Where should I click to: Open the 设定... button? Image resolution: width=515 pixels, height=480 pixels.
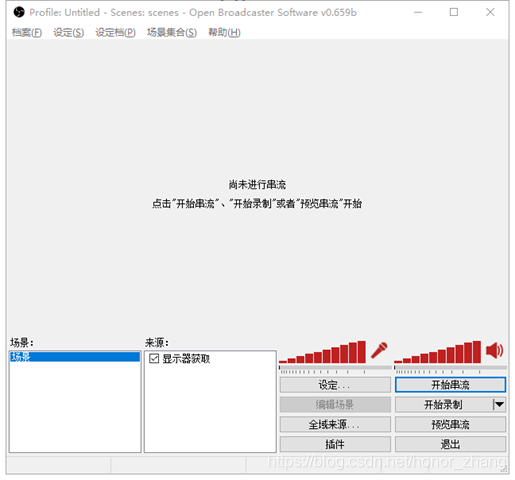coord(335,385)
